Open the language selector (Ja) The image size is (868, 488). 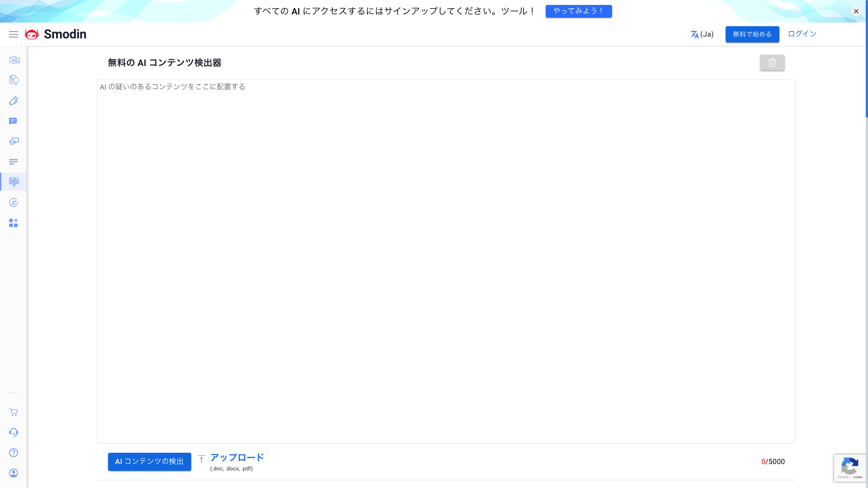[x=702, y=34]
